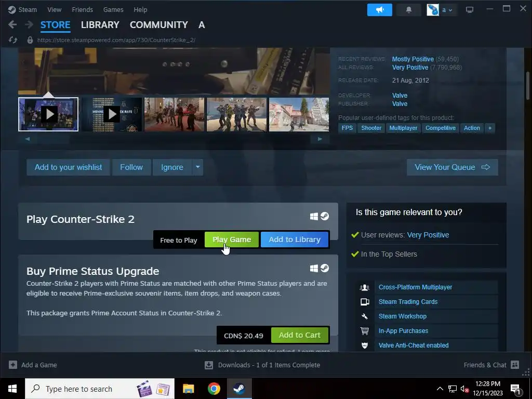The height and width of the screenshot is (399, 532).
Task: Open the announcements megaphone button
Action: [380, 10]
